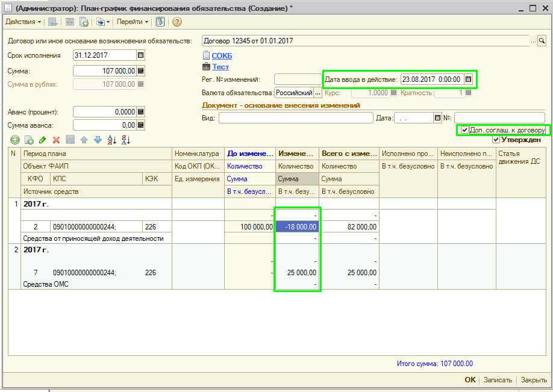Sort ascending with the А-Я icon
553x392 pixels.
coord(111,140)
